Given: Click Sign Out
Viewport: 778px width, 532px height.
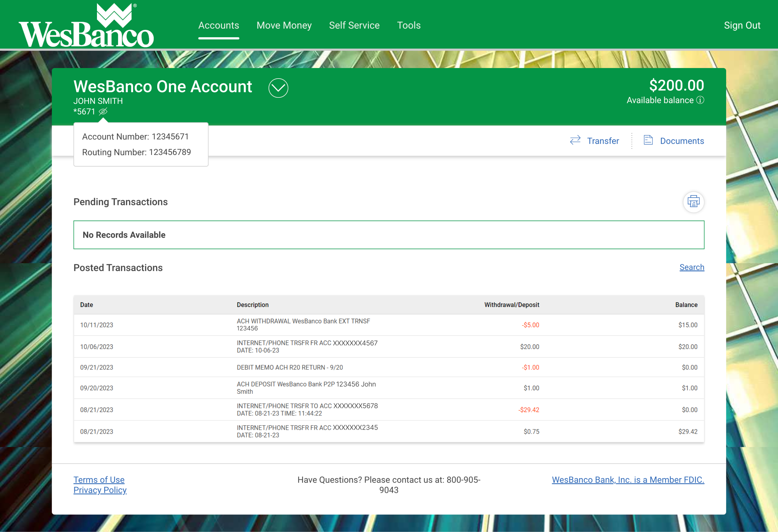Looking at the screenshot, I should [x=742, y=26].
